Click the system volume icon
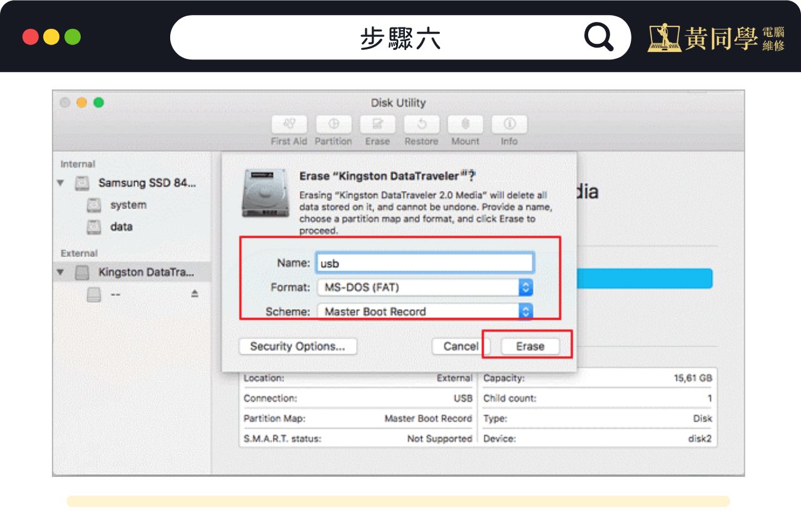 (94, 205)
